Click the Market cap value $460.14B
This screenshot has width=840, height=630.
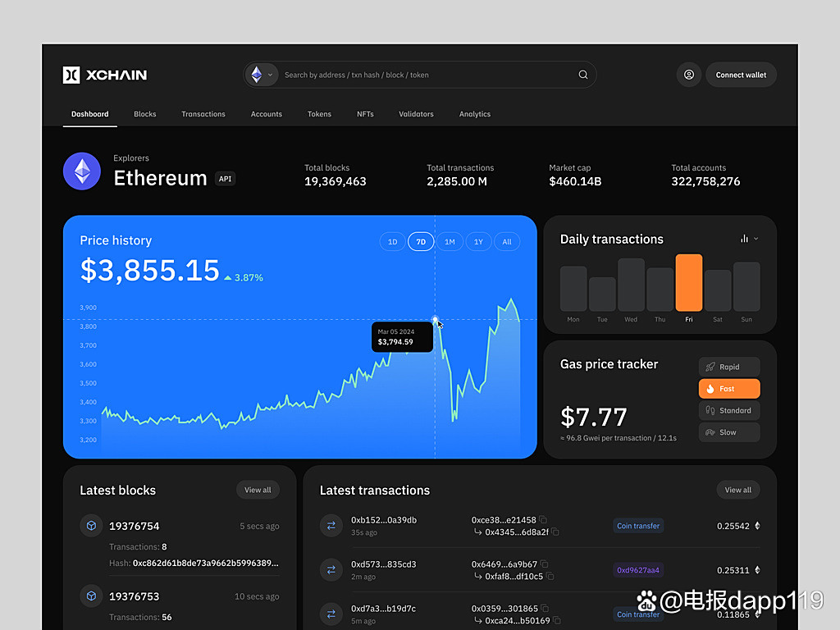575,181
